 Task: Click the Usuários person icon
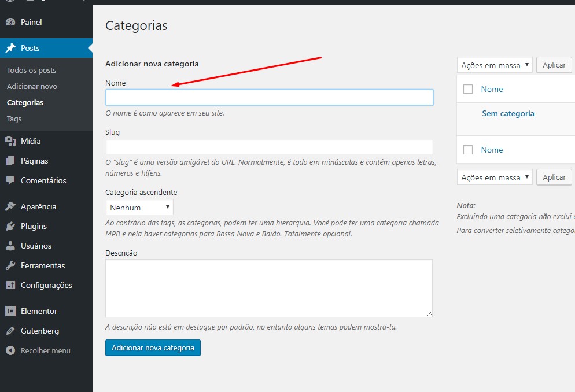pyautogui.click(x=10, y=246)
